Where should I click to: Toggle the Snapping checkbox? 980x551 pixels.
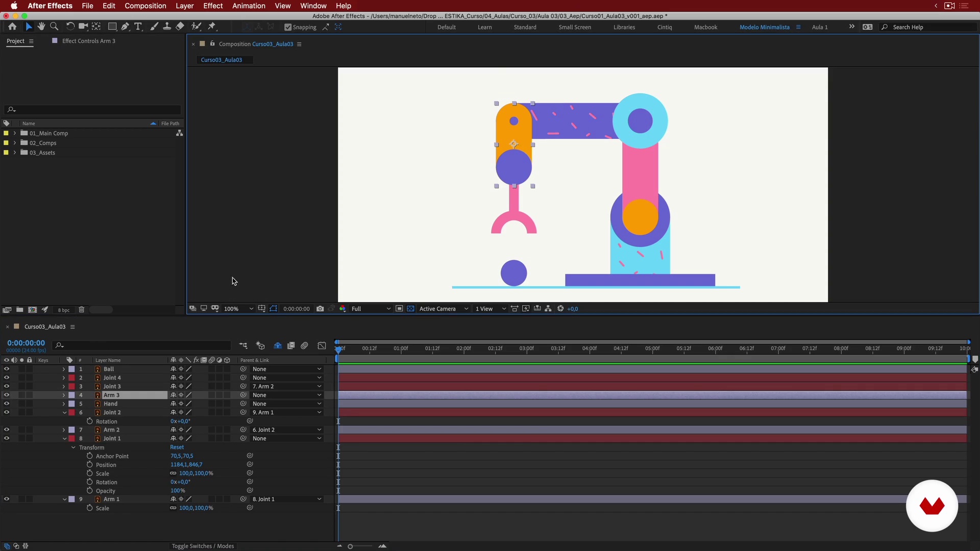(x=288, y=28)
